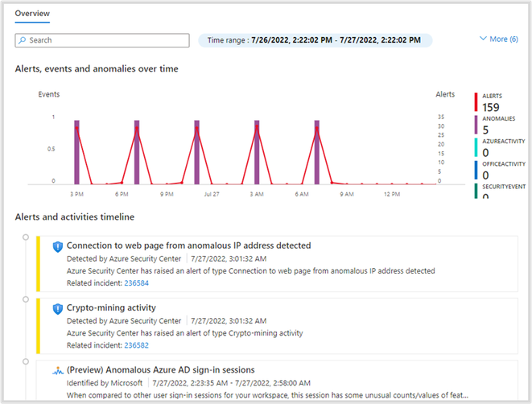Click the ALERTS count 159
Screen dimensions: 532x404
click(x=491, y=107)
